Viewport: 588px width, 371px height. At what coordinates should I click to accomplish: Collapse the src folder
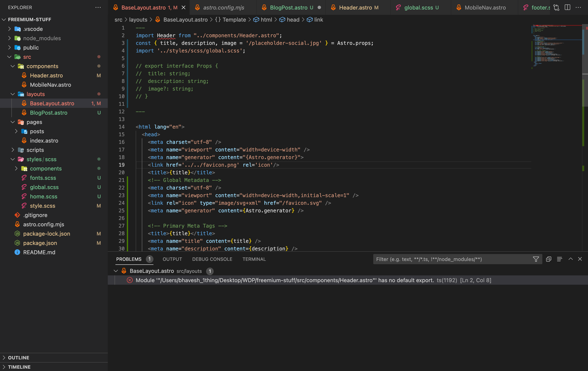(9, 57)
